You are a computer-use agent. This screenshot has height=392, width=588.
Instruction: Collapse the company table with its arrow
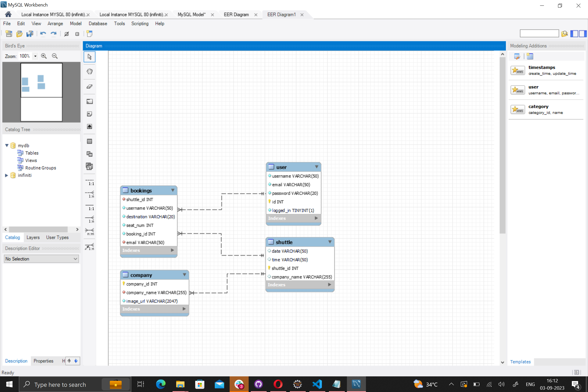pyautogui.click(x=185, y=275)
